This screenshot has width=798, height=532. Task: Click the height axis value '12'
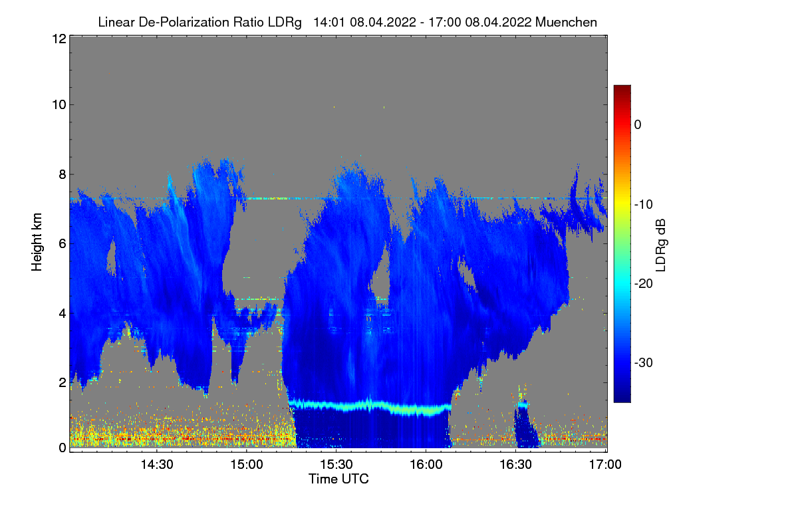(x=58, y=39)
